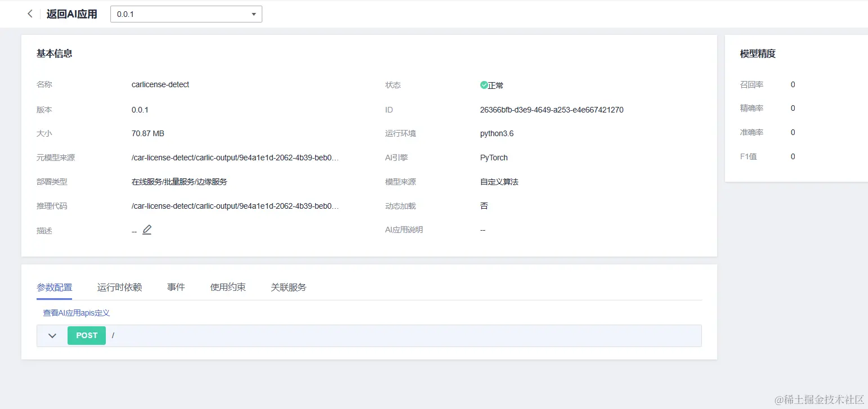
Task: Click the 精确率 value 0
Action: [793, 108]
